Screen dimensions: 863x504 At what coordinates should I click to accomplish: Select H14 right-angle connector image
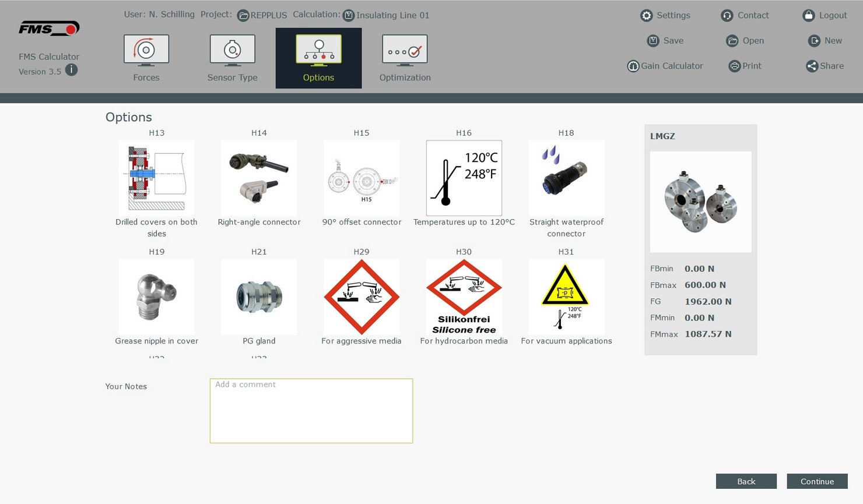coord(259,178)
